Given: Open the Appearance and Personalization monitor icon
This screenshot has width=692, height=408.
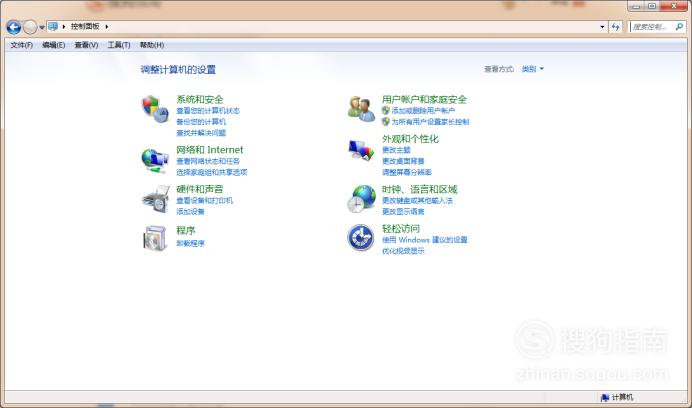Looking at the screenshot, I should pos(361,150).
